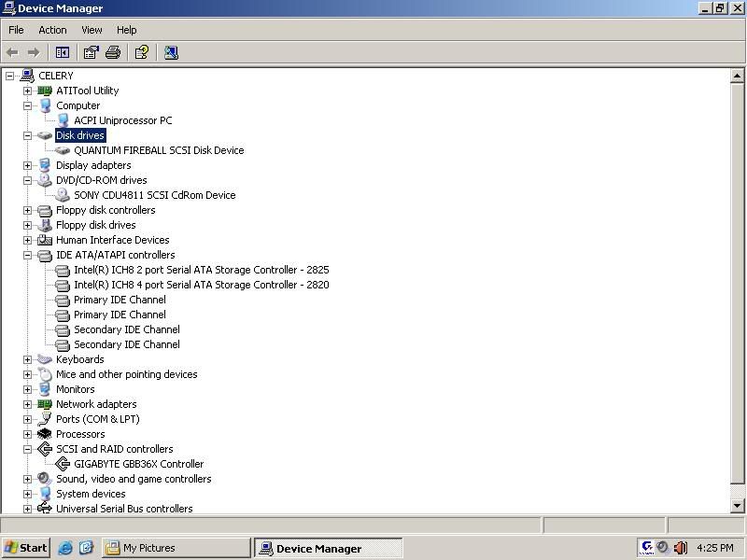Expand the Floppy disk controllers node
The width and height of the screenshot is (747, 560).
(28, 210)
